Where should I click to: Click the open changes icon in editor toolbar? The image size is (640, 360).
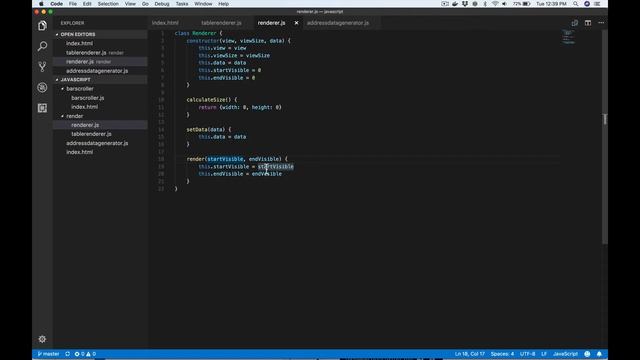(x=575, y=23)
